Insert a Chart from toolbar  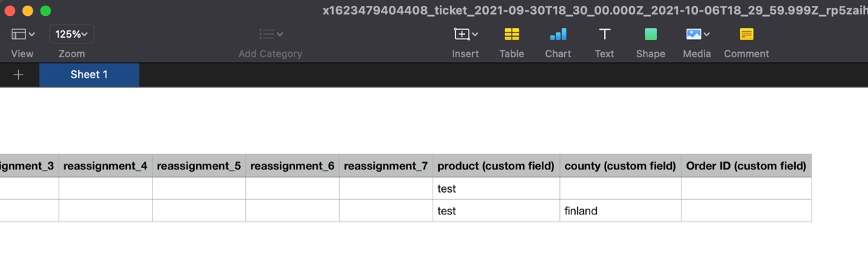point(558,34)
